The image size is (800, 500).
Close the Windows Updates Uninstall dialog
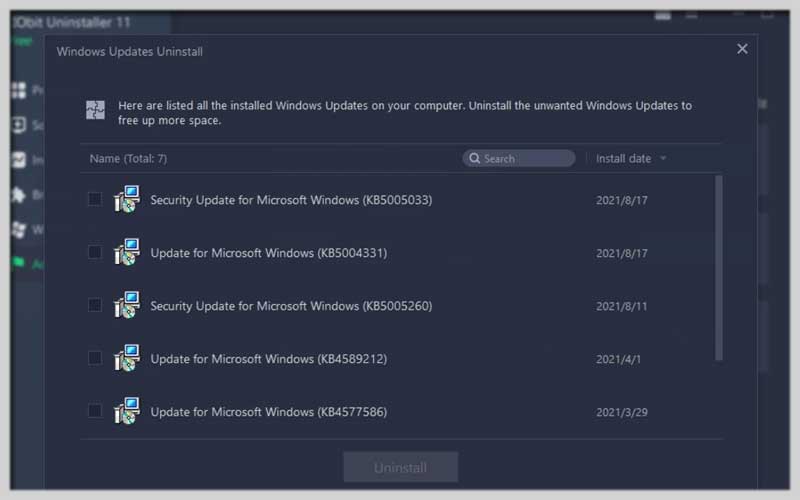coord(742,49)
